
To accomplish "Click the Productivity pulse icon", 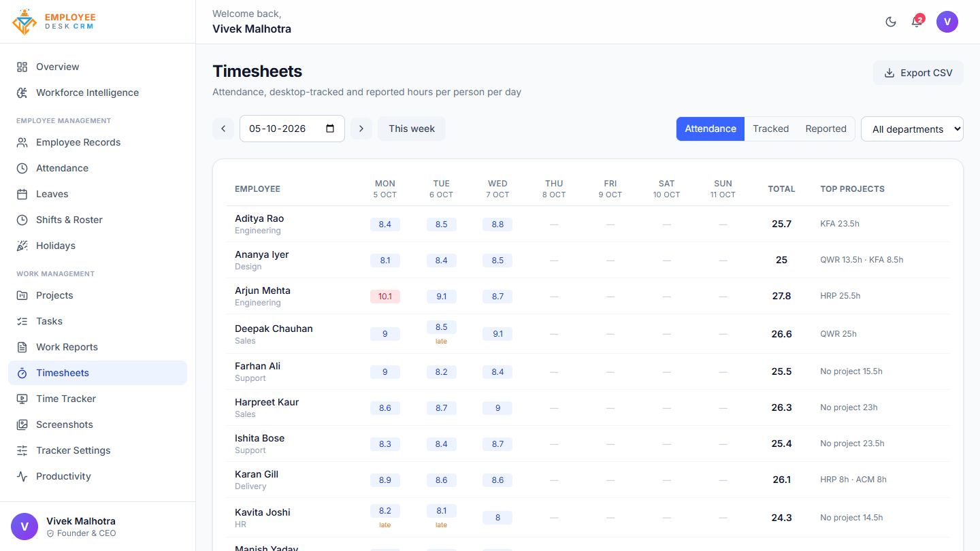I will tap(22, 476).
